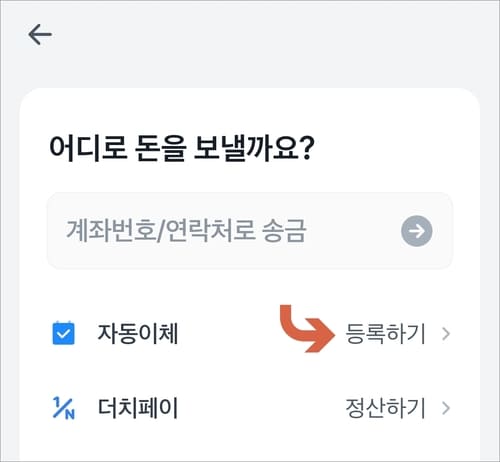Tap the placeholder text 계좌번호/연락처로 송금
Screen dimensions: 500x462
[x=186, y=231]
